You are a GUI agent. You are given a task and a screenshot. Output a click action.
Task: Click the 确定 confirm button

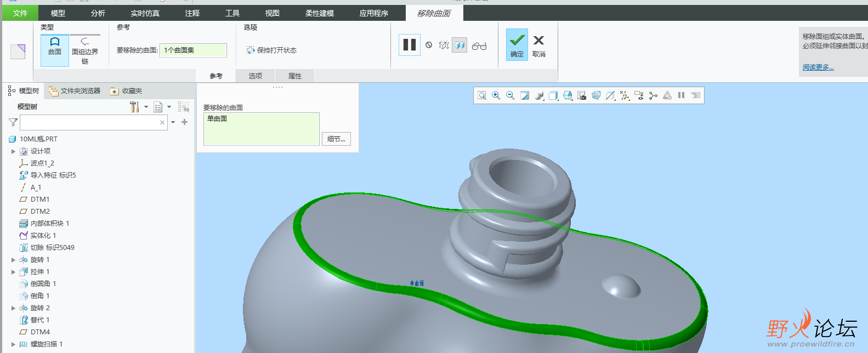pos(517,45)
